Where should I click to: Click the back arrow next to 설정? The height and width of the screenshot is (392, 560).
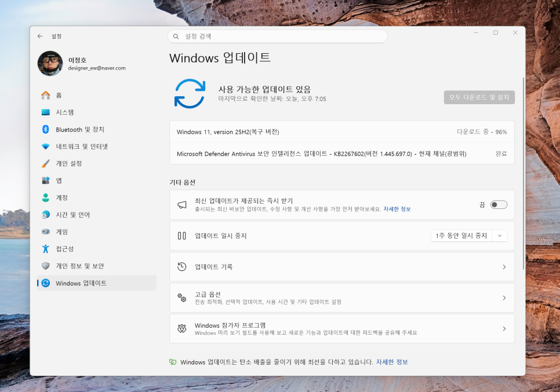click(x=40, y=36)
